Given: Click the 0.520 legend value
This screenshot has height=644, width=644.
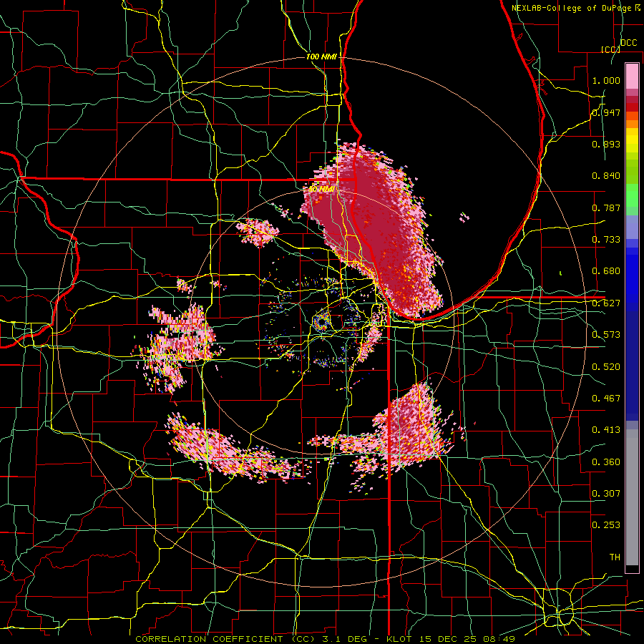Looking at the screenshot, I should [x=606, y=367].
